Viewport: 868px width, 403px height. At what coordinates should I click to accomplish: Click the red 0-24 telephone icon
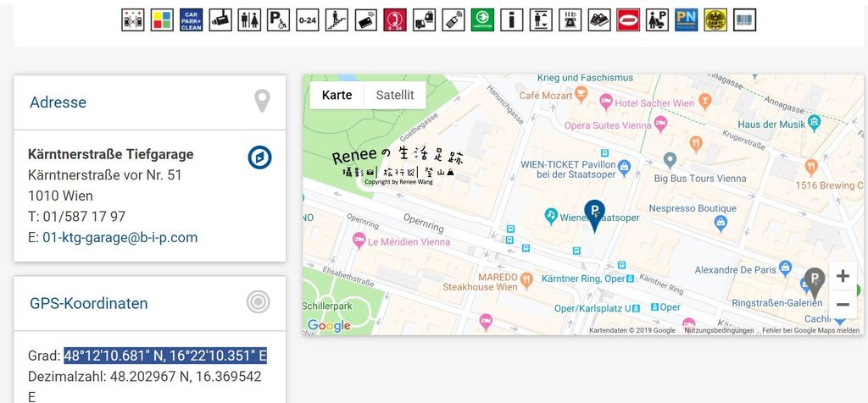point(395,20)
